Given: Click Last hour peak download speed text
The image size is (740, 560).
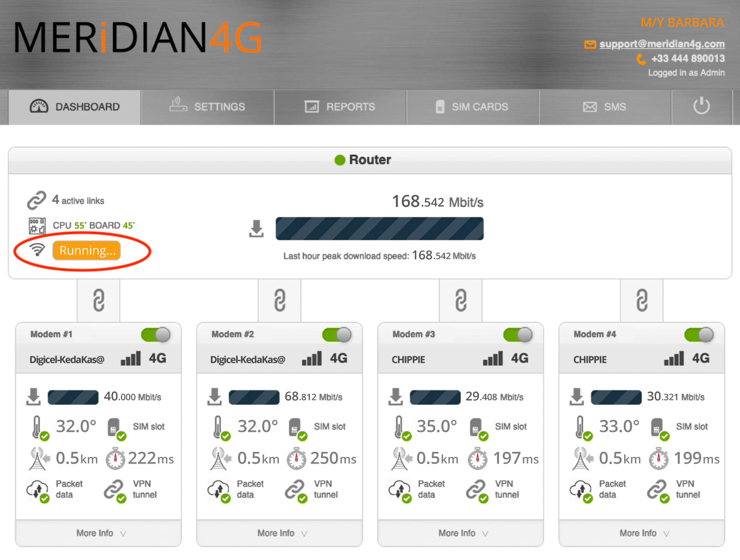Looking at the screenshot, I should click(380, 256).
